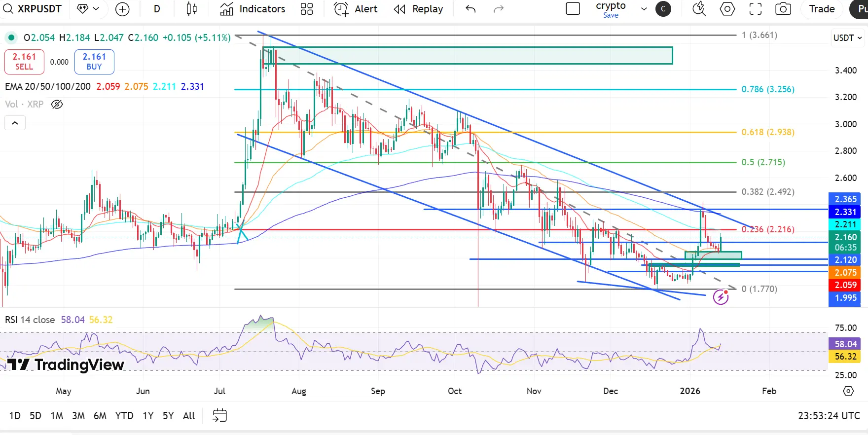Open timezone menu at 23:53:24 UTC
The width and height of the screenshot is (868, 435).
pyautogui.click(x=829, y=416)
